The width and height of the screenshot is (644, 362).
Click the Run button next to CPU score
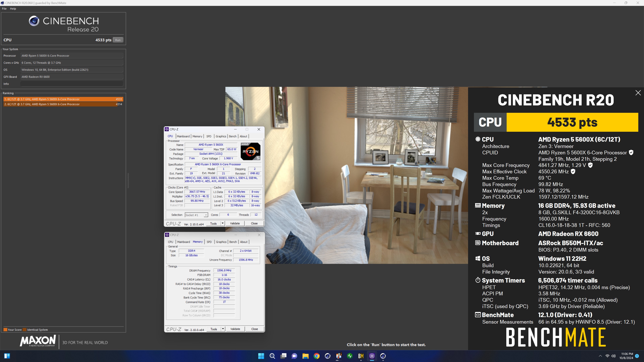pos(118,40)
